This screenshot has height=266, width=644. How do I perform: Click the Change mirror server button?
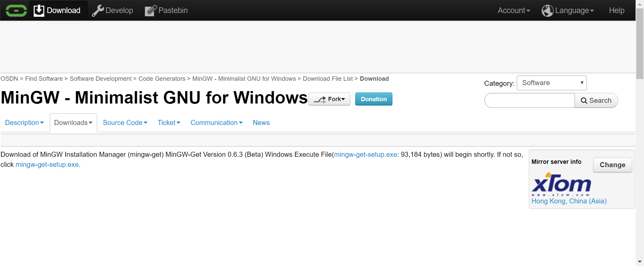(612, 165)
